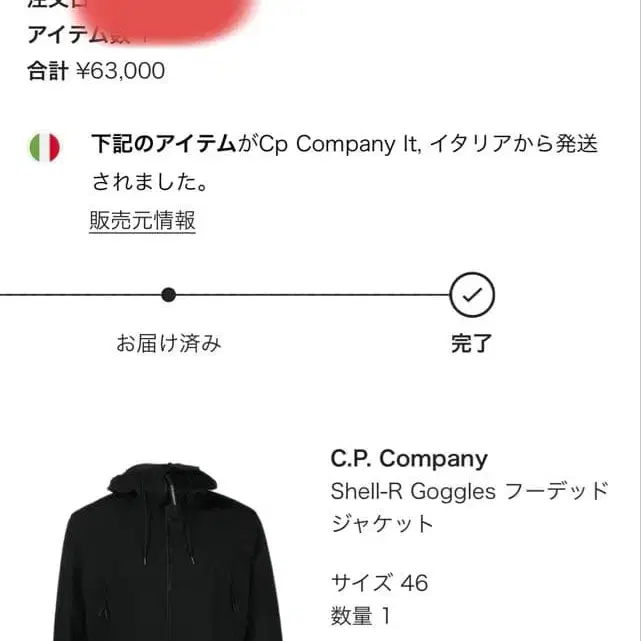The width and height of the screenshot is (641, 641).
Task: Click the Italian flag icon
Action: 45,147
